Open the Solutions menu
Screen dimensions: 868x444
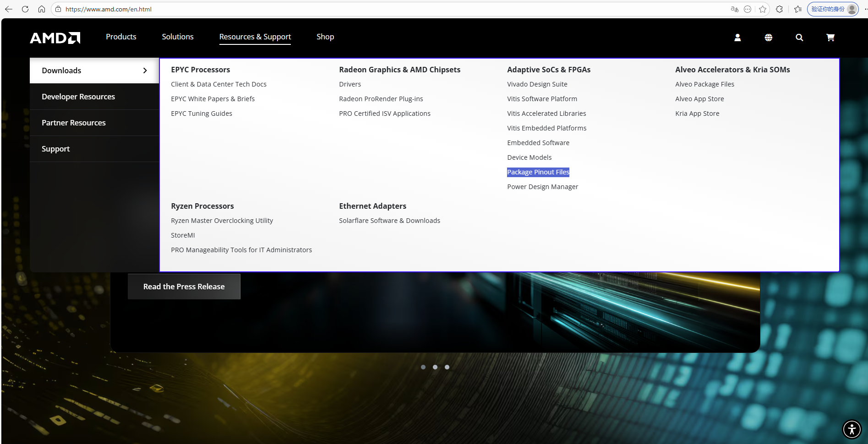[178, 37]
